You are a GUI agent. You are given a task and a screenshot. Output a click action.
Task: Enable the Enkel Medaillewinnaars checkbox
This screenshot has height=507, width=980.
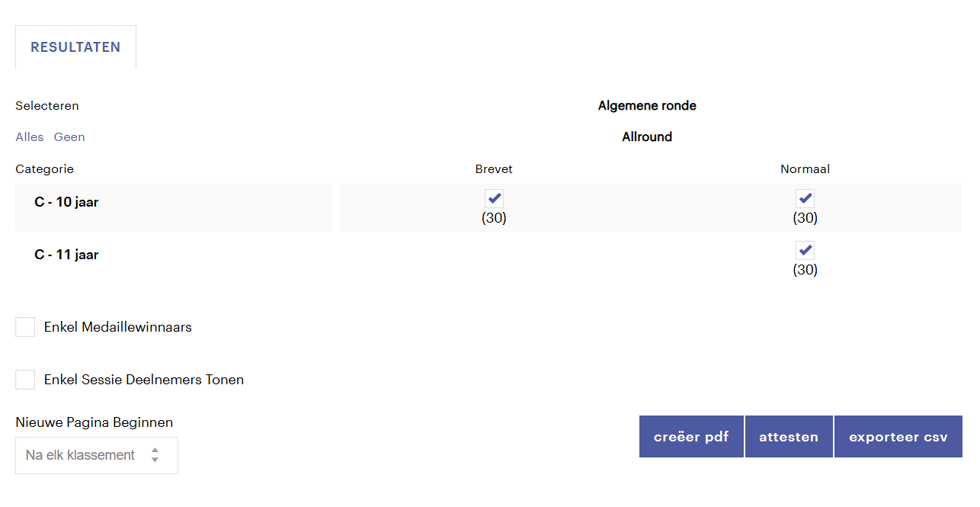point(25,327)
